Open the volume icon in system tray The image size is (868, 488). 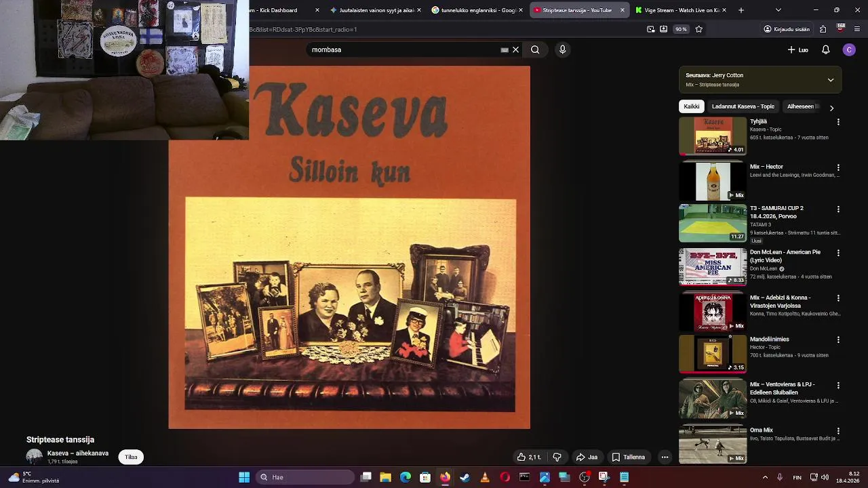pyautogui.click(x=825, y=477)
